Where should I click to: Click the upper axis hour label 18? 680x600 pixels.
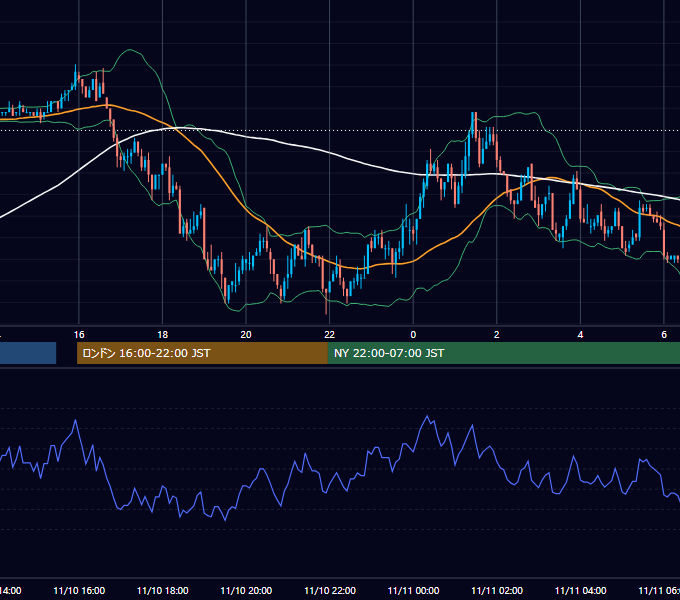click(x=162, y=335)
